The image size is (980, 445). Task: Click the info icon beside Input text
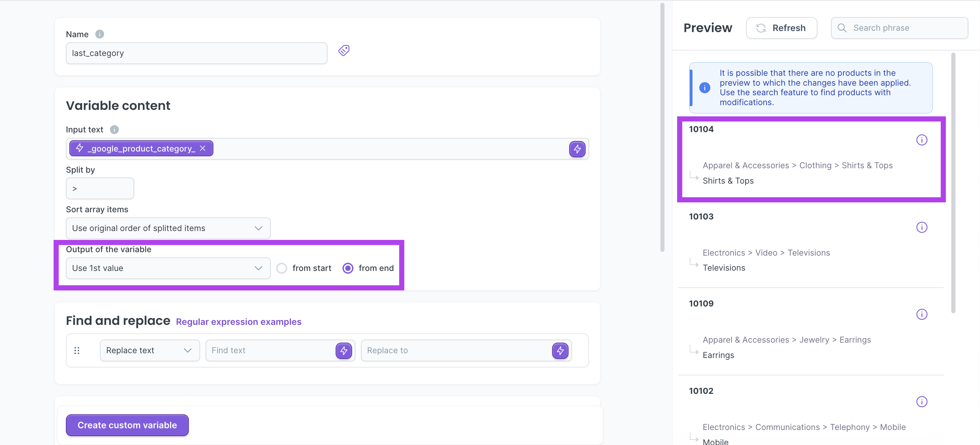pyautogui.click(x=114, y=130)
